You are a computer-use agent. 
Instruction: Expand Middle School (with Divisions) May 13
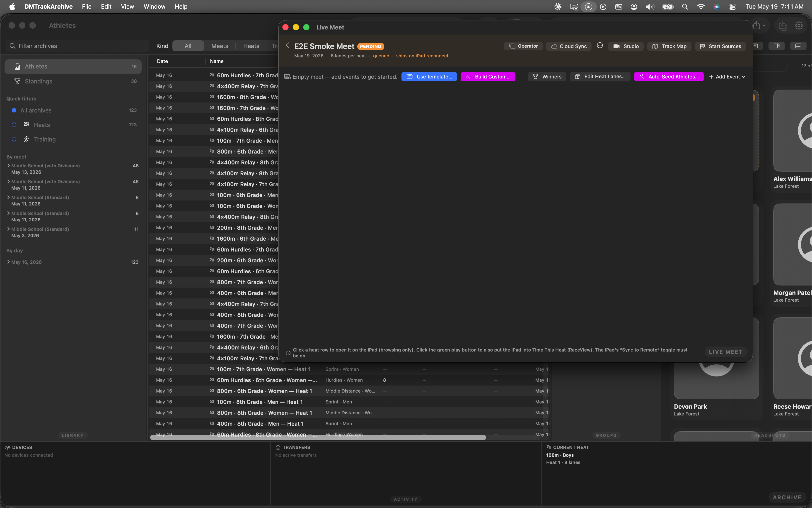(x=8, y=165)
